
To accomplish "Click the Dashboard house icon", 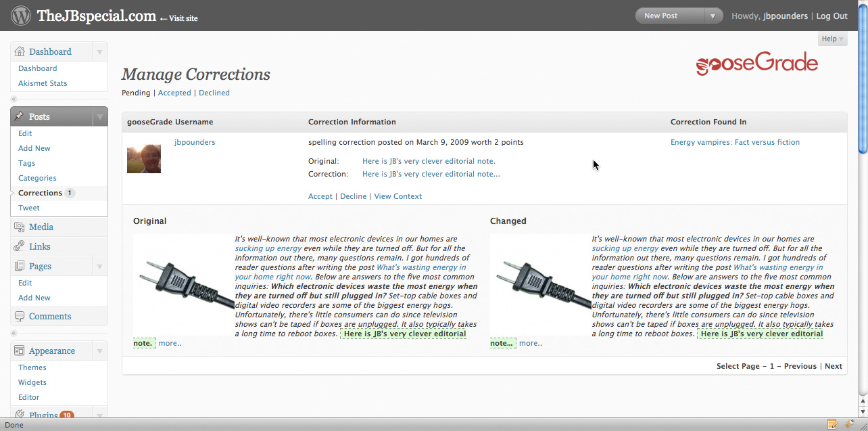I will [19, 51].
